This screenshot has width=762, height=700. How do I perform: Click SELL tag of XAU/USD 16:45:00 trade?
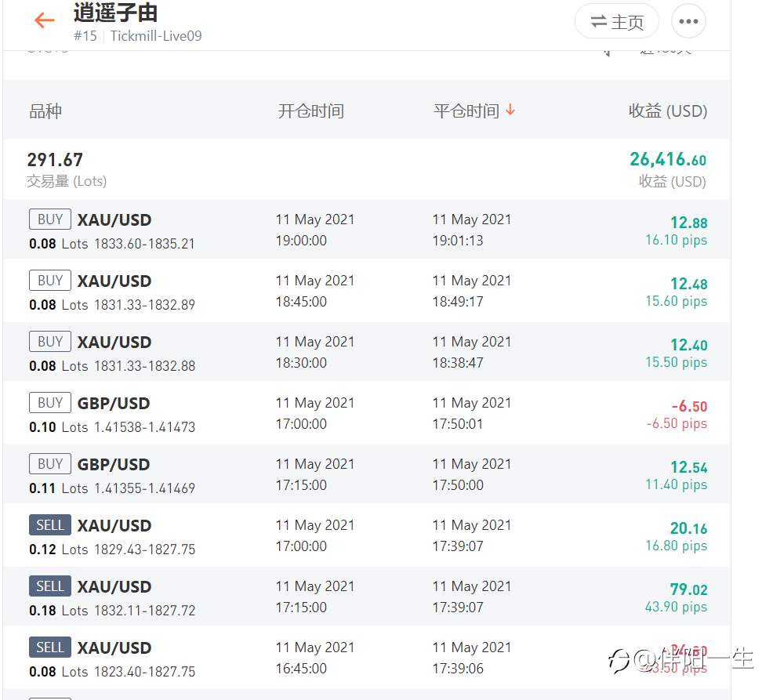pos(50,647)
